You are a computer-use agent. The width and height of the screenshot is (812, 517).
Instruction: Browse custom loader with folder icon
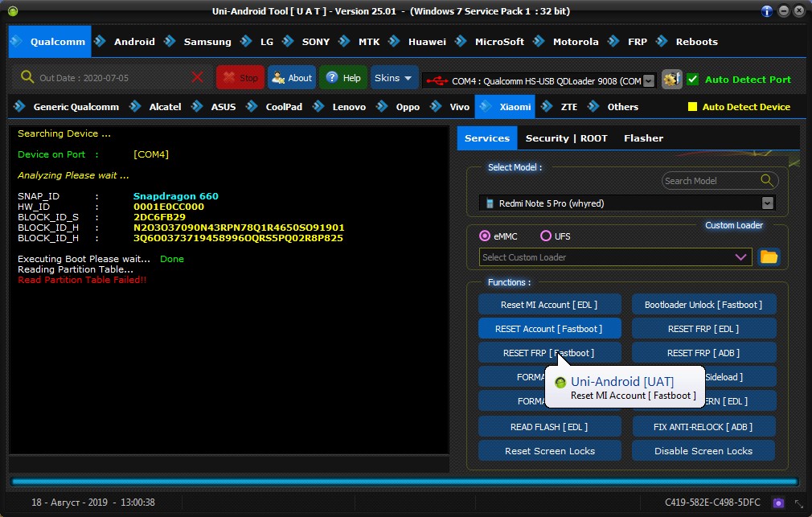[x=769, y=257]
